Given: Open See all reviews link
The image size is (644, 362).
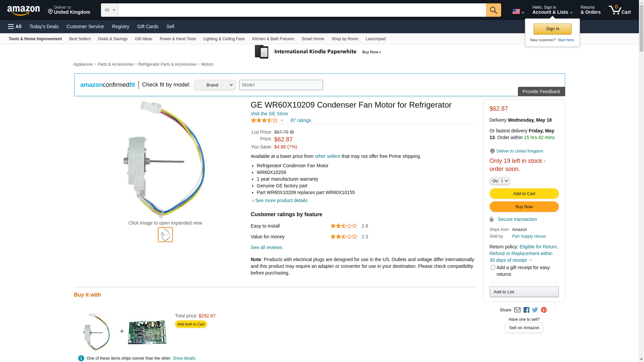Looking at the screenshot, I should tap(266, 247).
